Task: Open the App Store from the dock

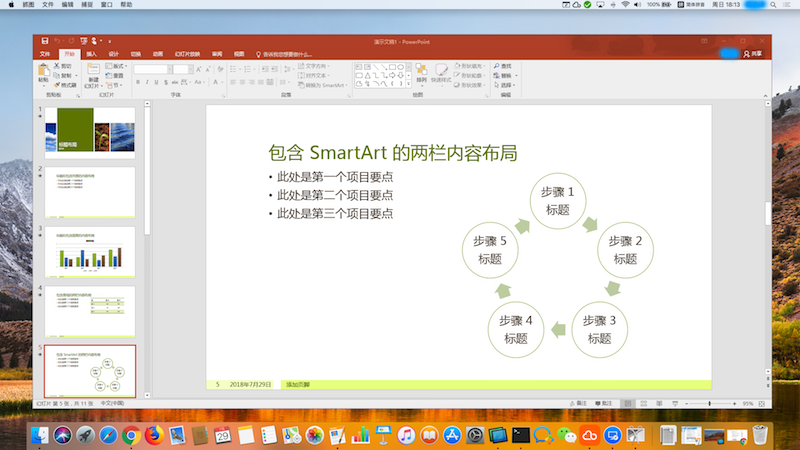Action: [x=452, y=436]
